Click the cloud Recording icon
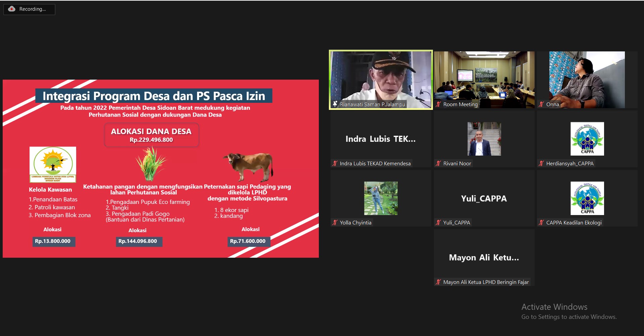 (12, 9)
